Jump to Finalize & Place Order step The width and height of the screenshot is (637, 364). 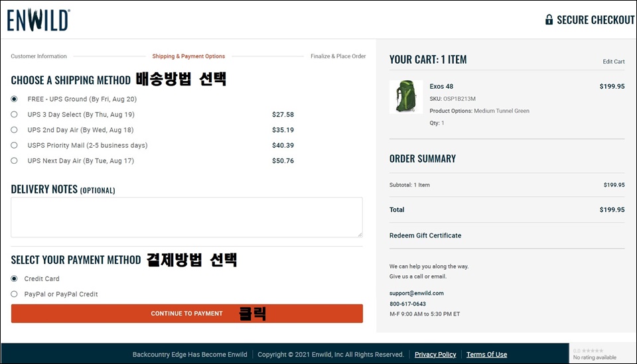[338, 56]
